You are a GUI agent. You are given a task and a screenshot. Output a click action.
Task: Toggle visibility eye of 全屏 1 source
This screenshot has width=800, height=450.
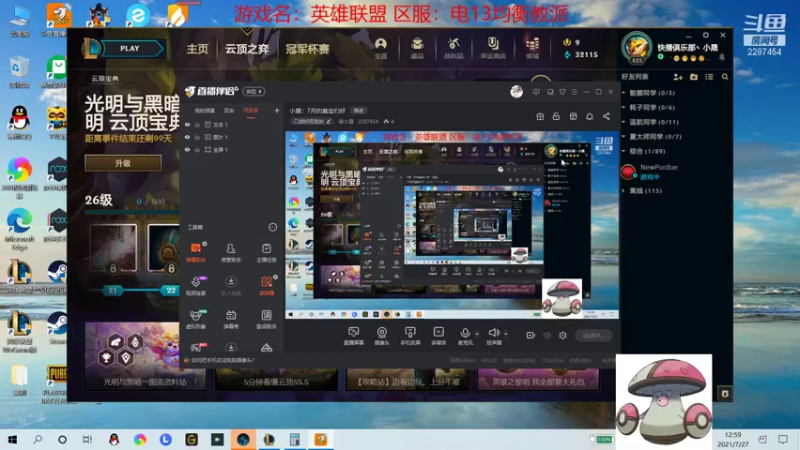coord(187,149)
